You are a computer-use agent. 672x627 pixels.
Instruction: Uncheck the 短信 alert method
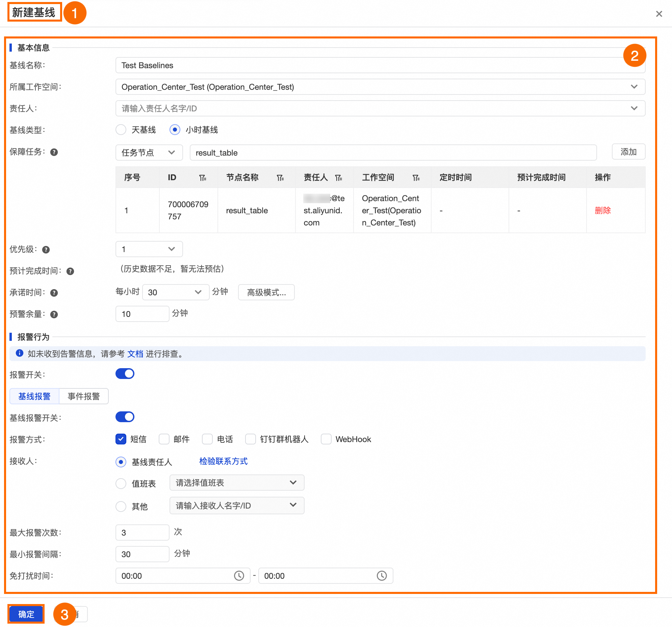(x=121, y=439)
